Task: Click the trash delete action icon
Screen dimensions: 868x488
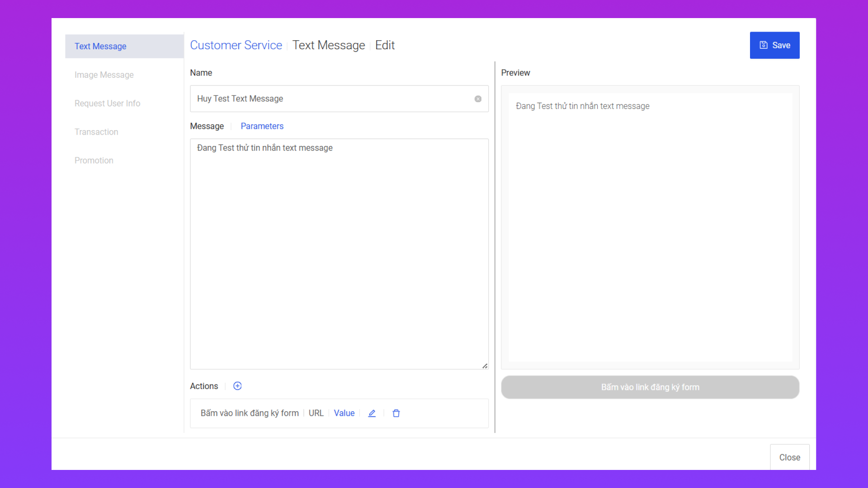Action: [x=396, y=413]
